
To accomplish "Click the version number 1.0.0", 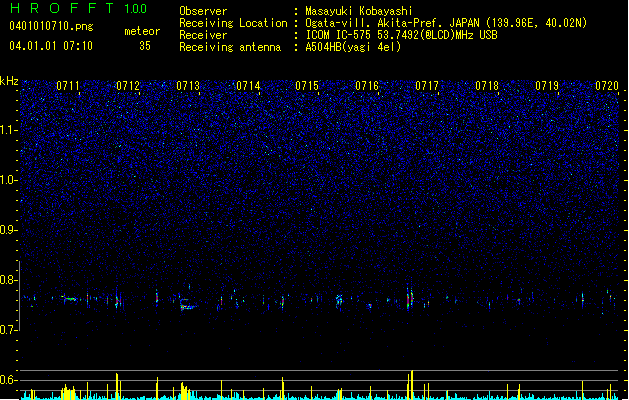I will point(136,9).
